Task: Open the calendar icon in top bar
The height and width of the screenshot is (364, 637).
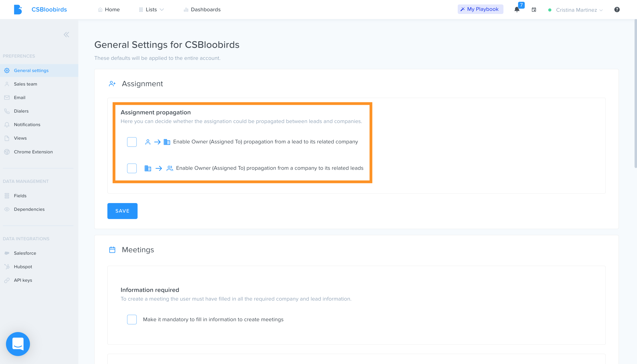Action: (x=534, y=10)
